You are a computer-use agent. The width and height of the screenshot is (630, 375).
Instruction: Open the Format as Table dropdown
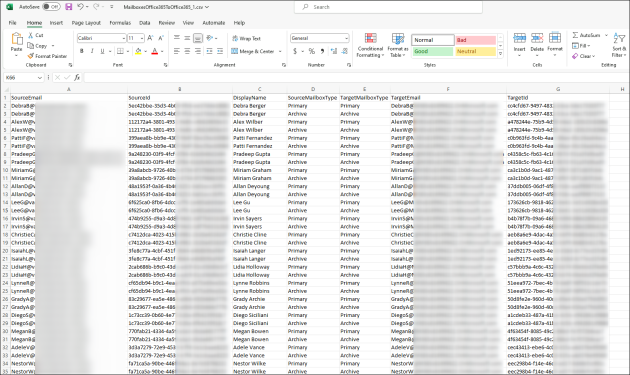(x=398, y=45)
